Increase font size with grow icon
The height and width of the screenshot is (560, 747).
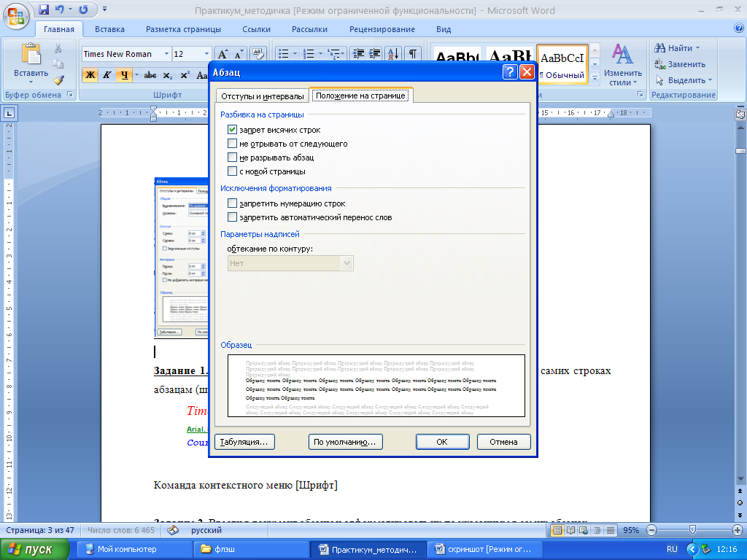[x=223, y=54]
